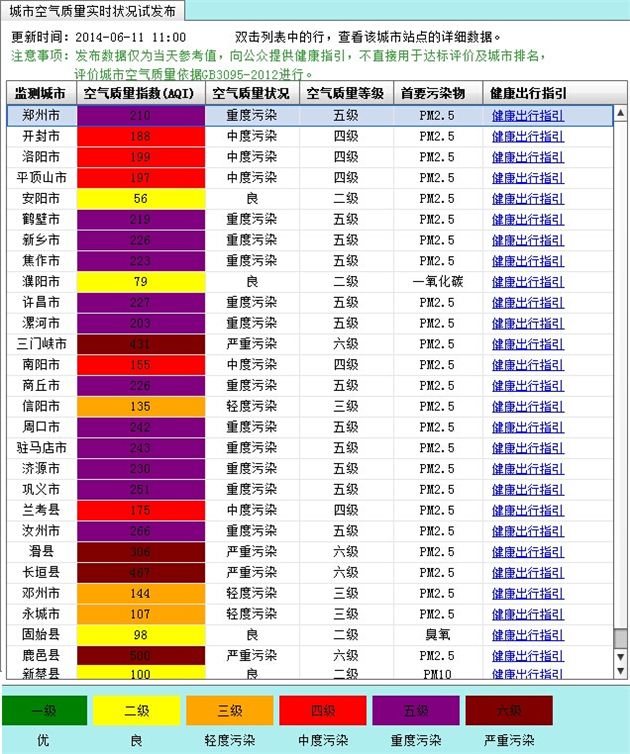
Task: Click the purple 五级 legend swatch
Action: click(x=416, y=710)
